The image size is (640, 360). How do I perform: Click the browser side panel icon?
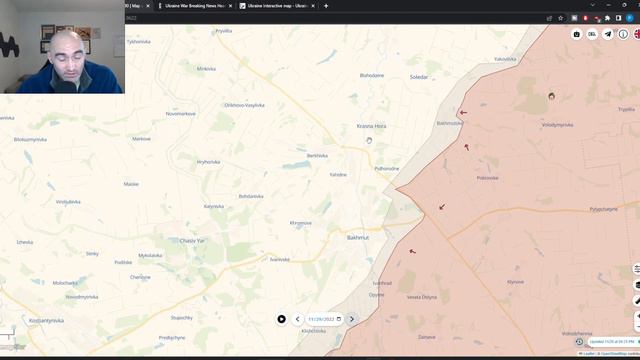click(x=618, y=18)
